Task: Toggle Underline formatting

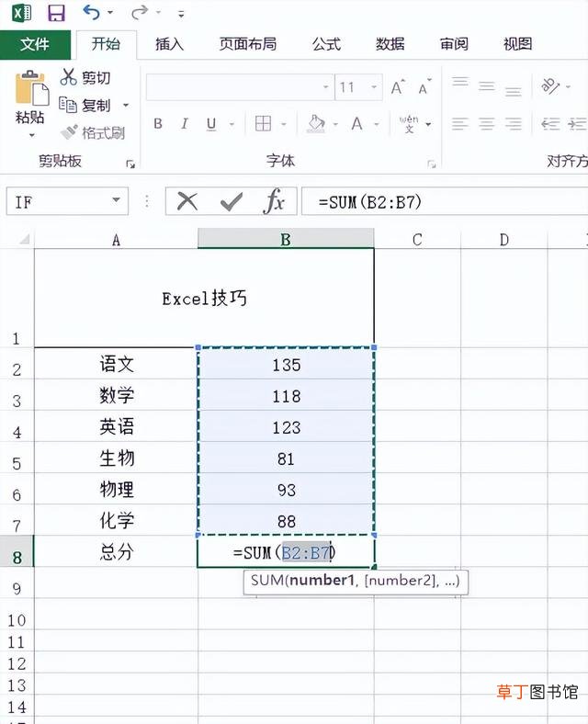Action: tap(211, 124)
